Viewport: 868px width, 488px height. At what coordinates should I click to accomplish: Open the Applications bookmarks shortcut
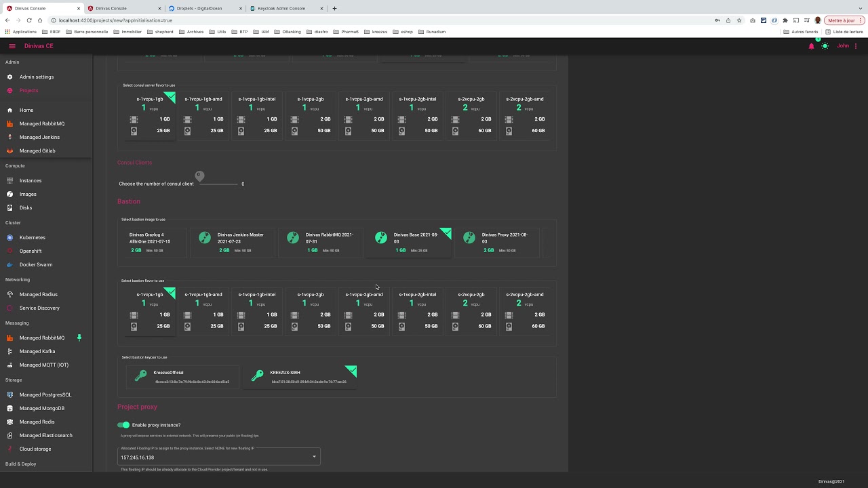(21, 32)
